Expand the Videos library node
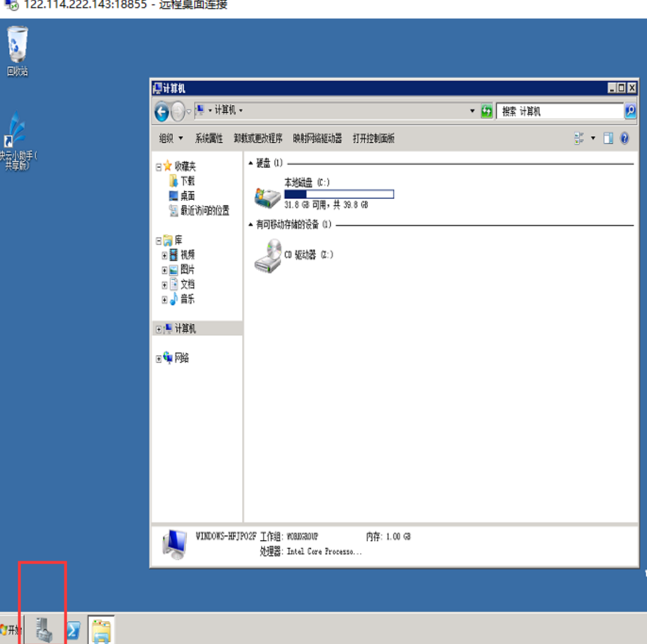The width and height of the screenshot is (647, 644). click(x=164, y=255)
